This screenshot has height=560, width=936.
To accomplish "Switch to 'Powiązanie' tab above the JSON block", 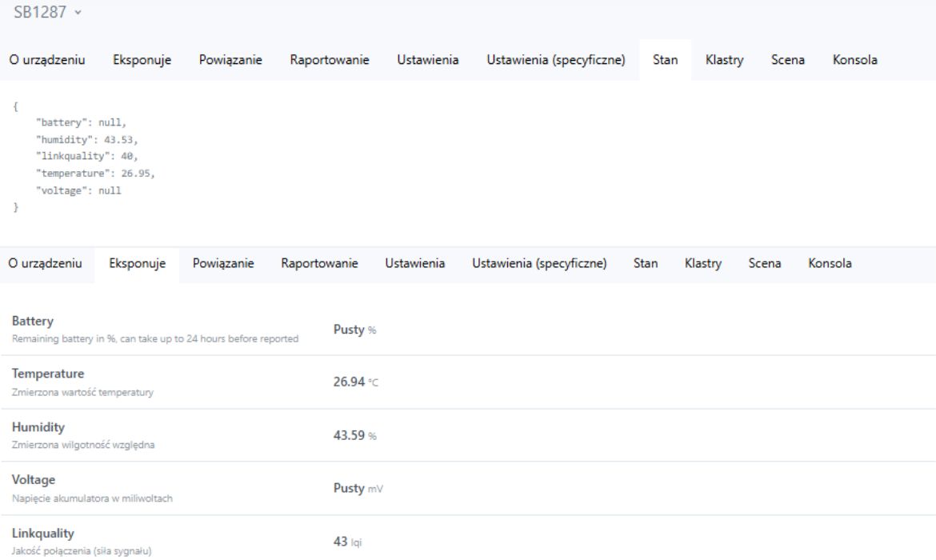I will tap(230, 61).
